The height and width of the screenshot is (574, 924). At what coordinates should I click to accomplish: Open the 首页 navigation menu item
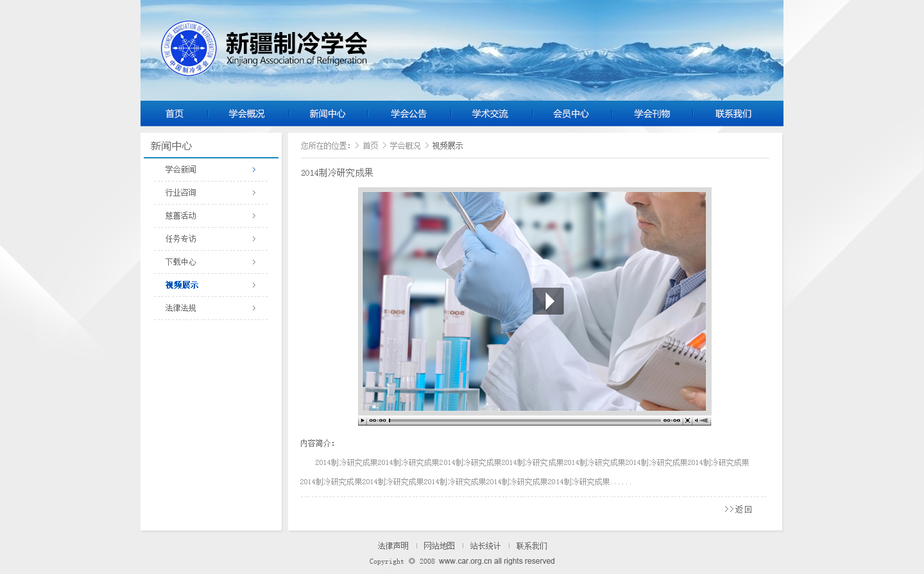pos(175,114)
